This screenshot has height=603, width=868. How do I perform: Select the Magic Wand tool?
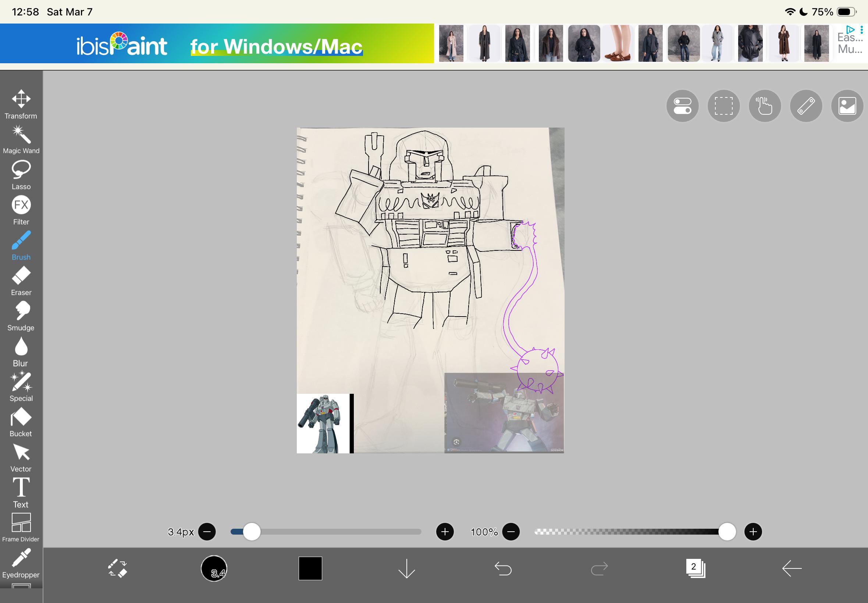click(21, 140)
